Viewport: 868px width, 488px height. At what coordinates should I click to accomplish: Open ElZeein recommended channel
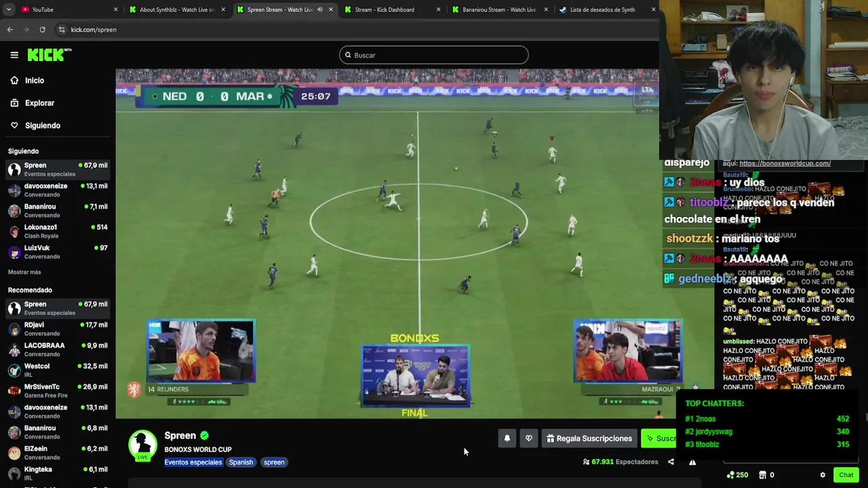tap(57, 453)
